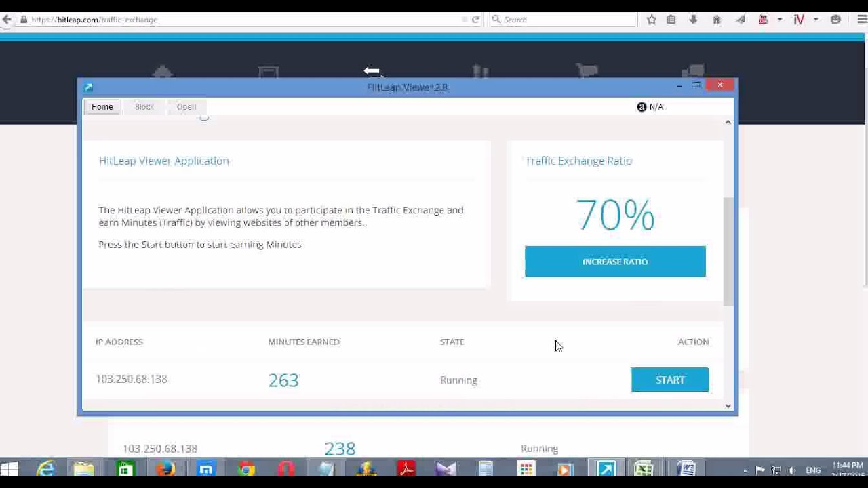Click the HitLeap Viewer vertical scrollbar thumb
The image size is (868, 488).
[728, 251]
